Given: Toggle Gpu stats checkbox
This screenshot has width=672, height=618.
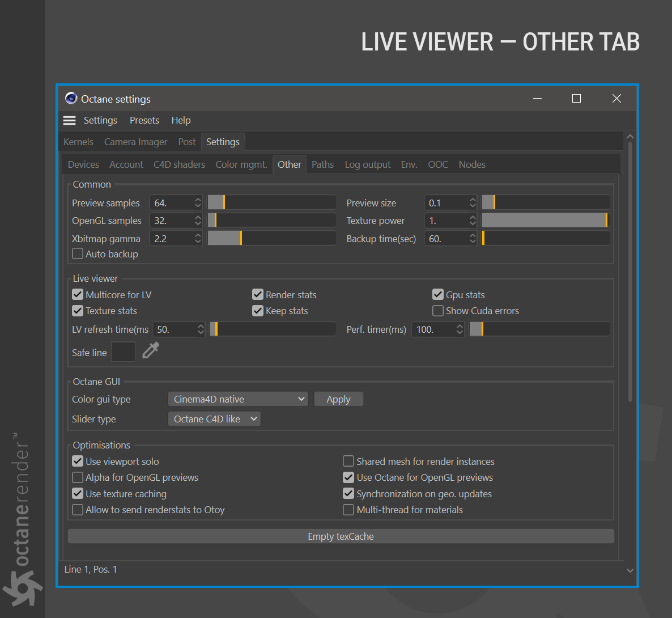Looking at the screenshot, I should (x=437, y=295).
